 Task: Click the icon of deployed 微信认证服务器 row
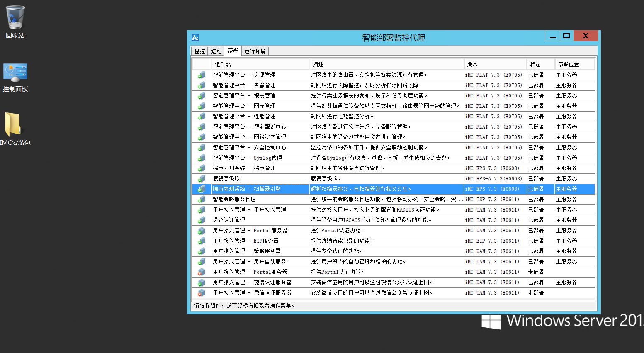(202, 282)
